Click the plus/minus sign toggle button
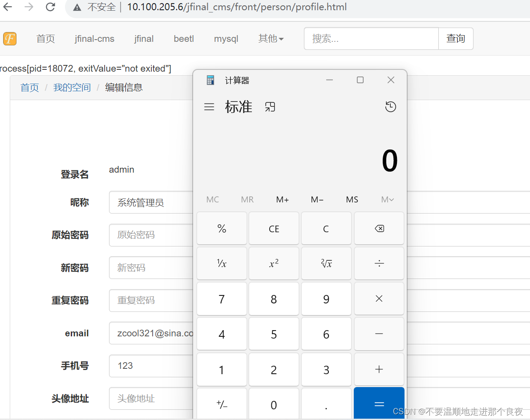Viewport: 530px width, 420px height. click(222, 404)
